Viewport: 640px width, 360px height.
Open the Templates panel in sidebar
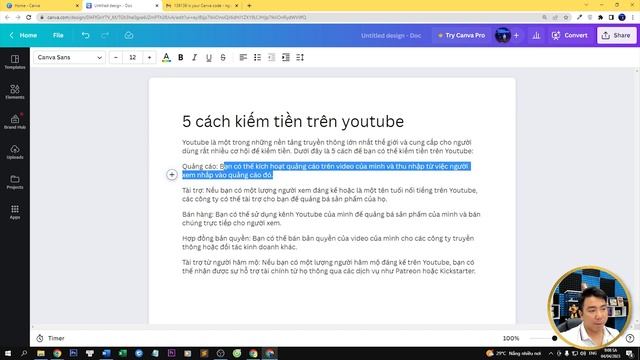[x=15, y=62]
